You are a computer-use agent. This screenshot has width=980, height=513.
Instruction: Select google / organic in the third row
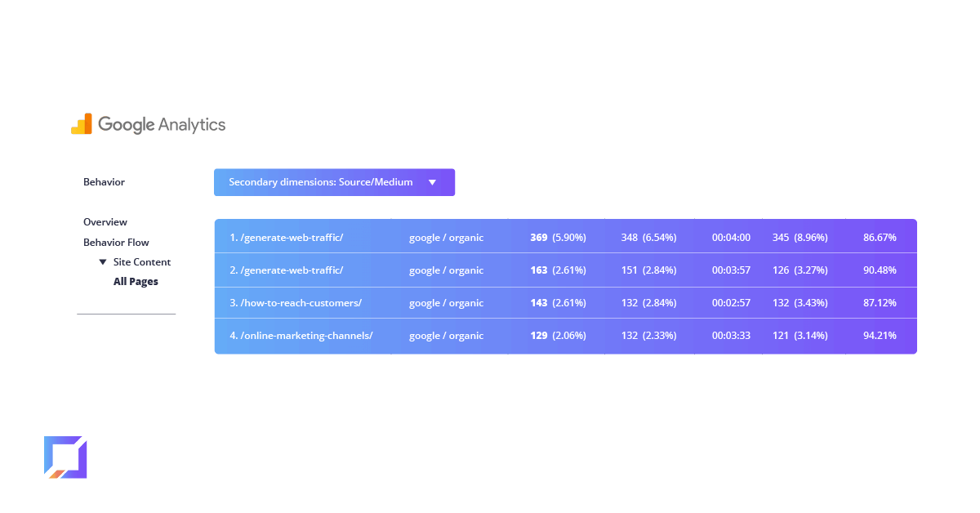pos(446,302)
